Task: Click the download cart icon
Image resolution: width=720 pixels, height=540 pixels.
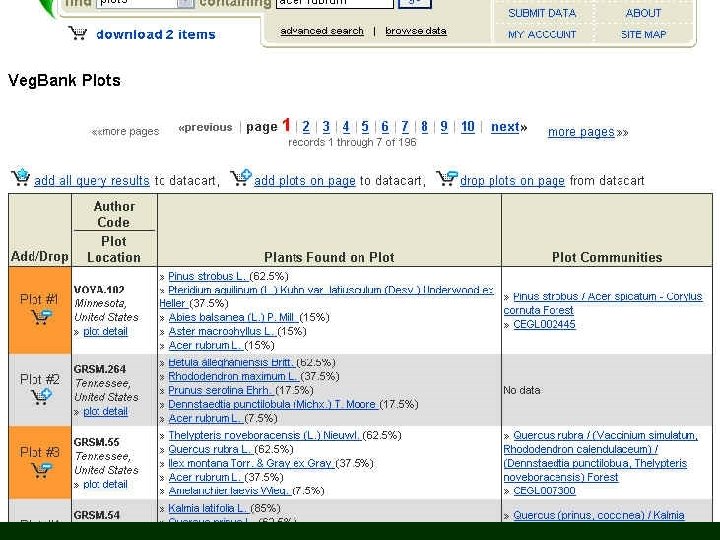Action: (x=78, y=33)
